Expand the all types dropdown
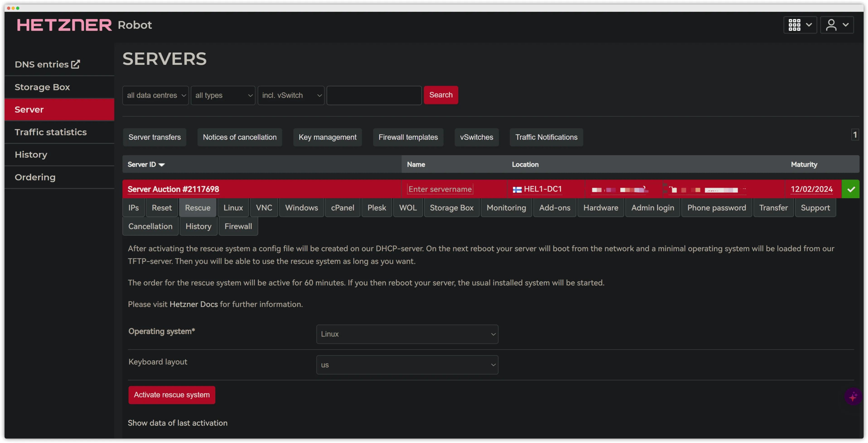Viewport: 868px width, 443px height. coord(223,95)
